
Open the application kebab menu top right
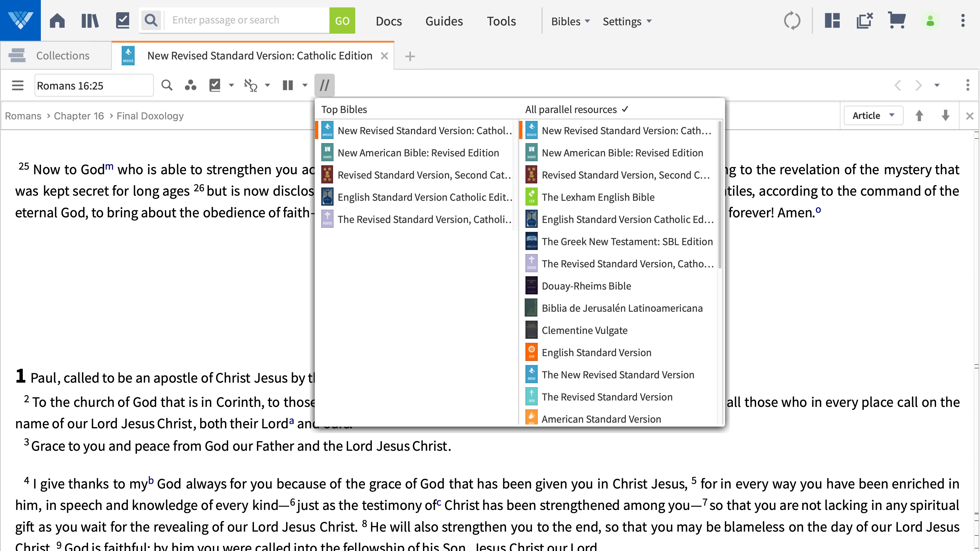pyautogui.click(x=963, y=20)
